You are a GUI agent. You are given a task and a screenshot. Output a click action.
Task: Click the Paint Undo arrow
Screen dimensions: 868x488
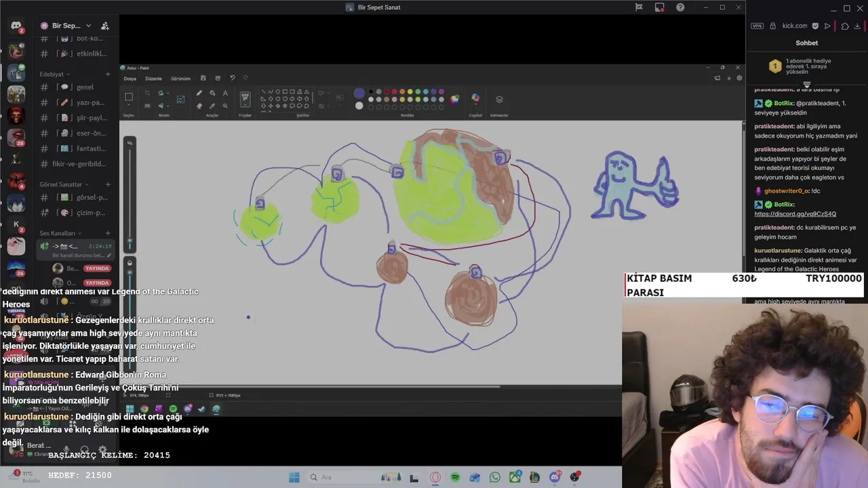point(233,78)
